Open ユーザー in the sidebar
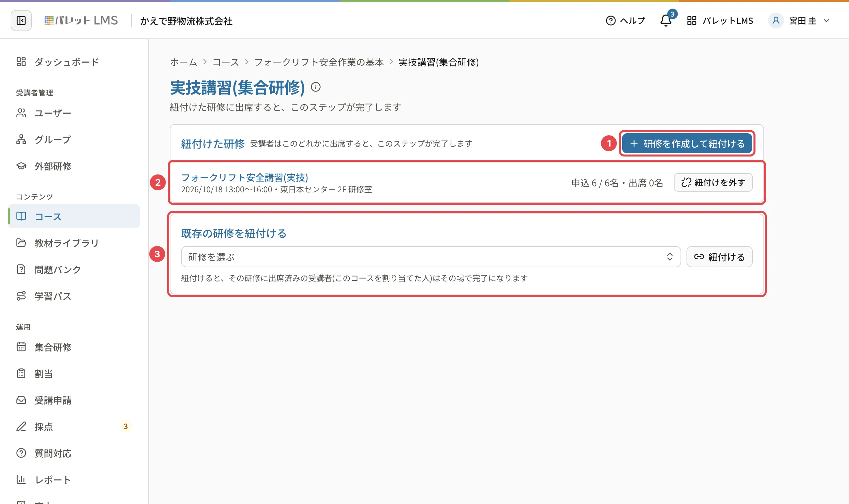 coord(74,113)
